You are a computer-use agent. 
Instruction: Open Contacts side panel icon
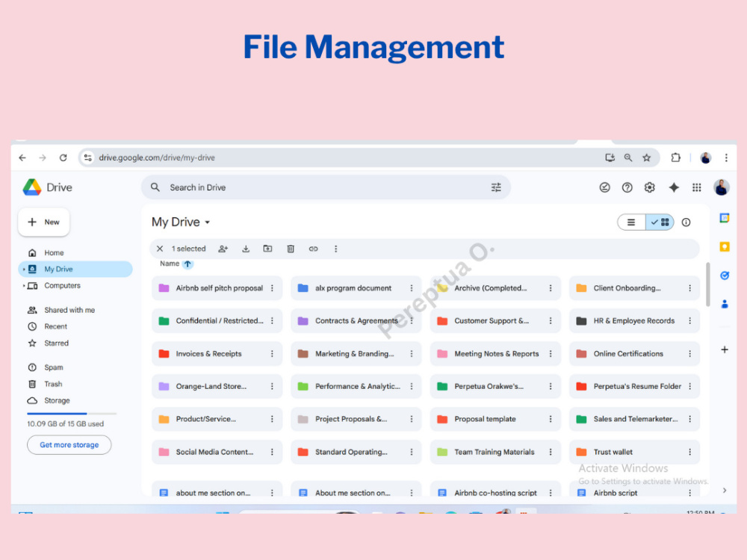[724, 304]
